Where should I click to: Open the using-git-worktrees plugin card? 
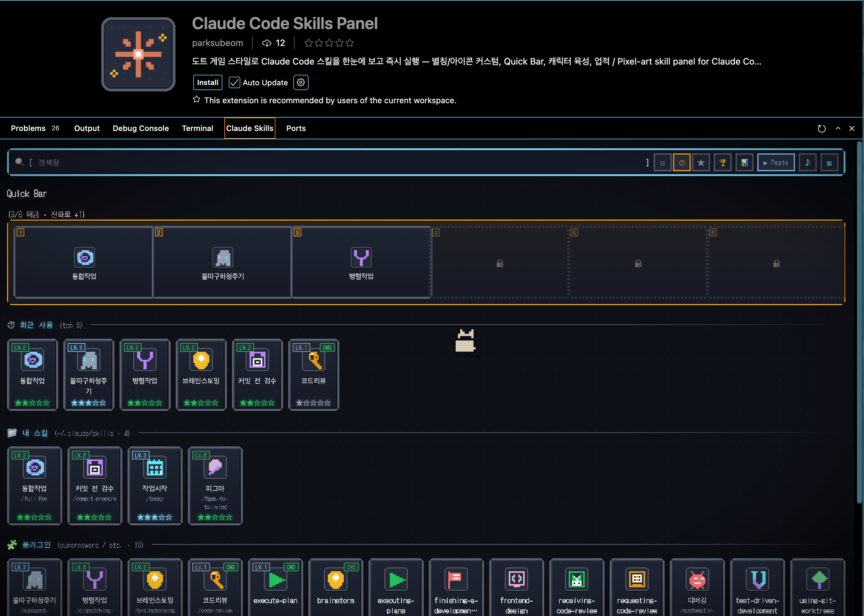[x=818, y=587]
